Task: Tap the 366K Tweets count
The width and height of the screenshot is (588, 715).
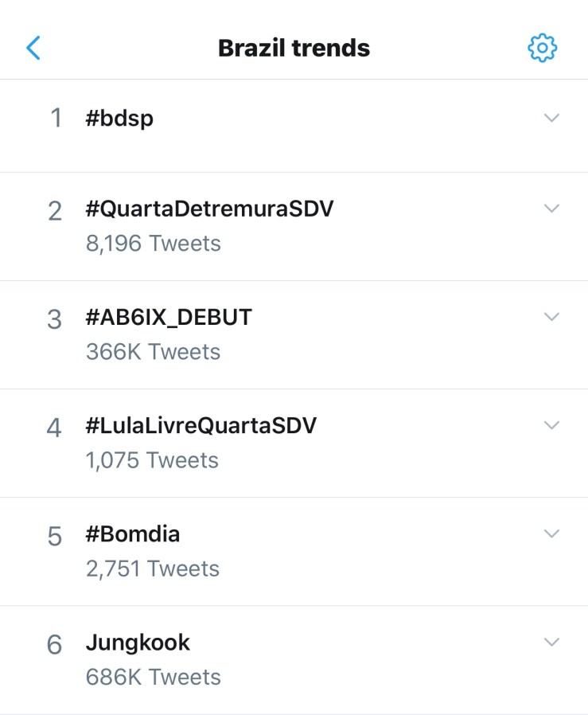Action: (x=154, y=352)
